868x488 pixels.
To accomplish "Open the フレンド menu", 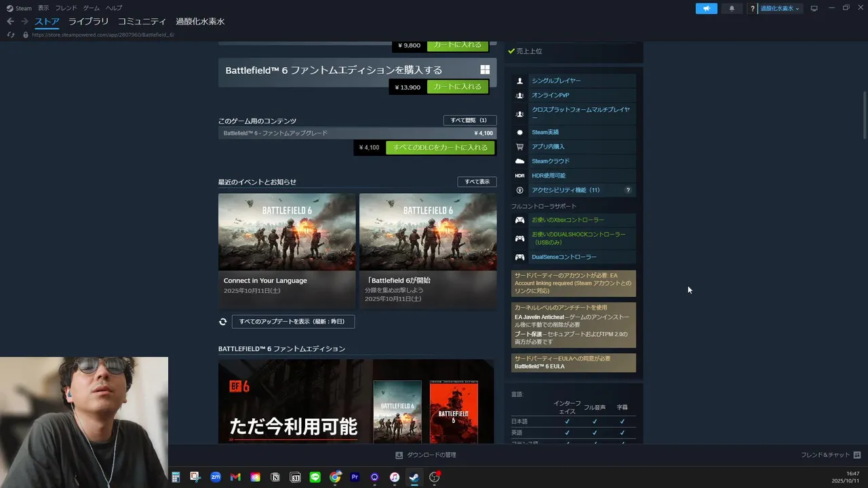I will coord(66,8).
